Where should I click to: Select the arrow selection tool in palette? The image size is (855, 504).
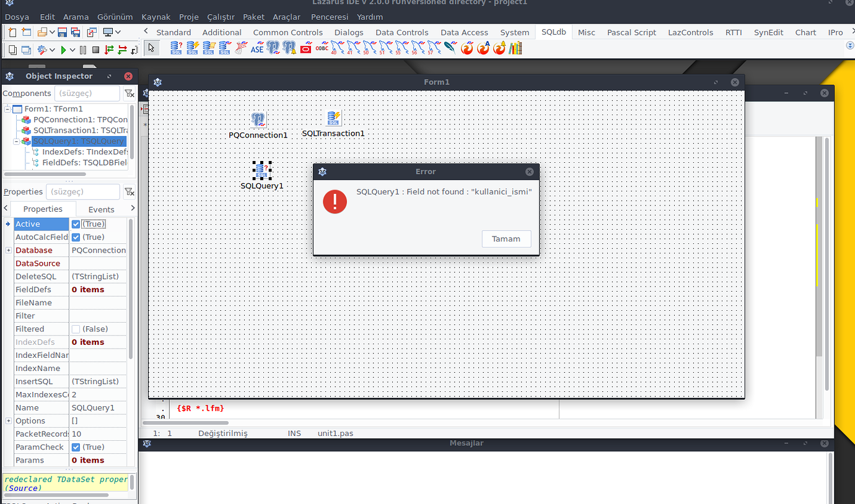[152, 48]
